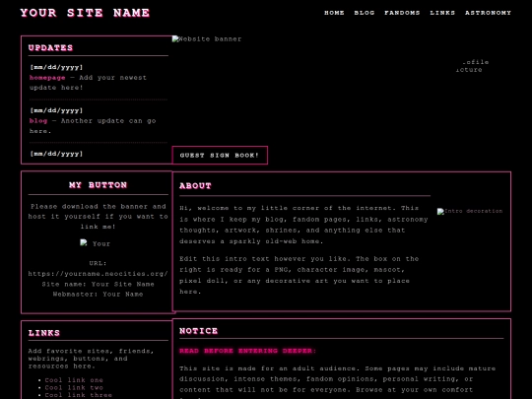Click the broken Intro decoration image

pos(470,212)
